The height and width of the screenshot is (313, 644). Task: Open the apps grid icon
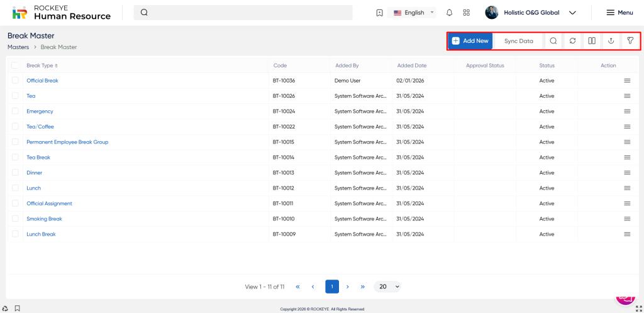pyautogui.click(x=466, y=13)
